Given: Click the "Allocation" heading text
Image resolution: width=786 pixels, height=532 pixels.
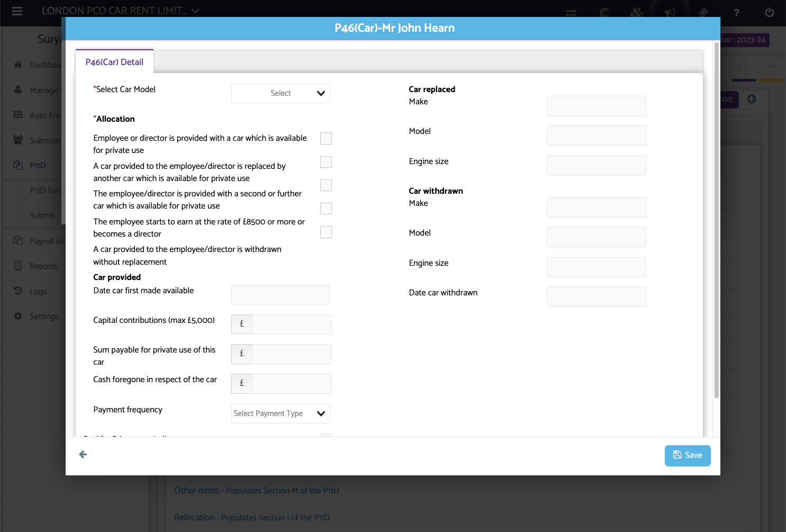Looking at the screenshot, I should pos(115,119).
